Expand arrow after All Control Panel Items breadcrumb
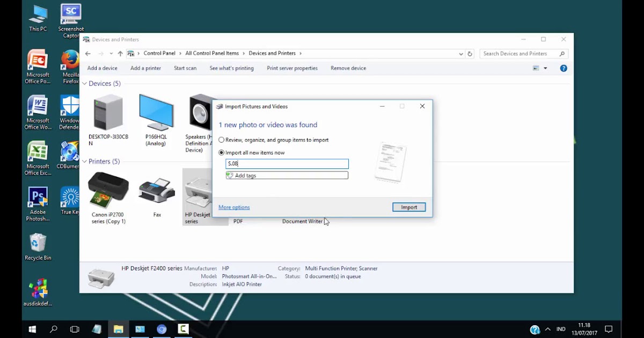644x338 pixels. (244, 54)
